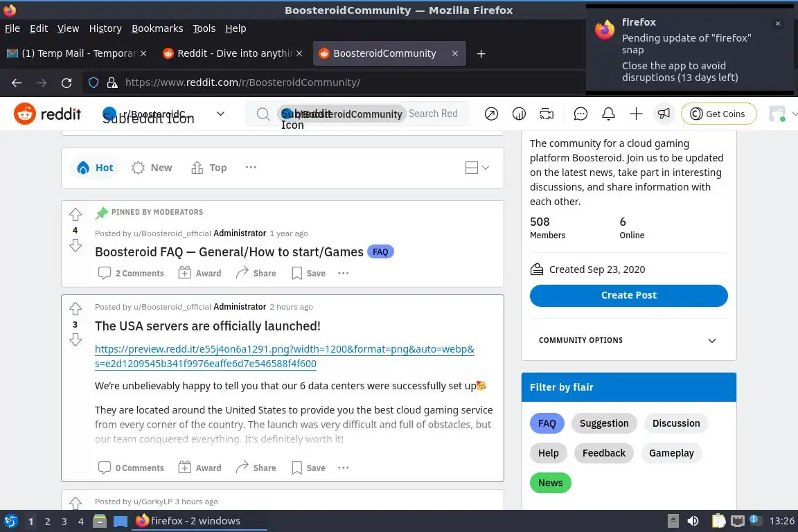798x532 pixels.
Task: Filter by Suggestion flair
Action: (604, 423)
